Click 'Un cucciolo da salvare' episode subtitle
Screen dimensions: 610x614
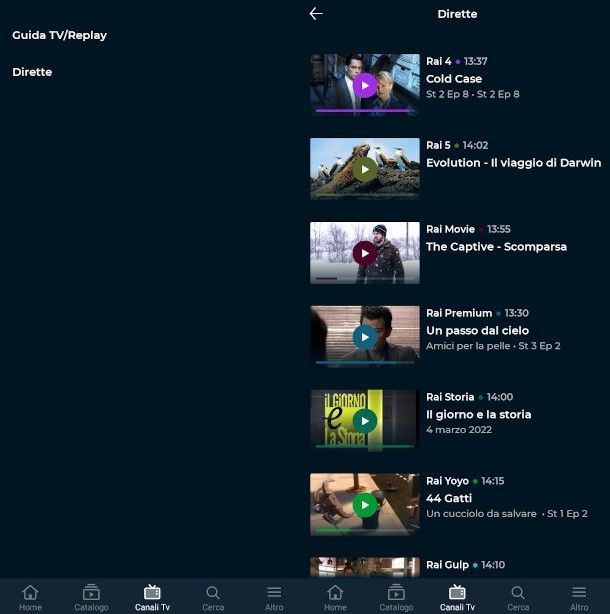481,513
